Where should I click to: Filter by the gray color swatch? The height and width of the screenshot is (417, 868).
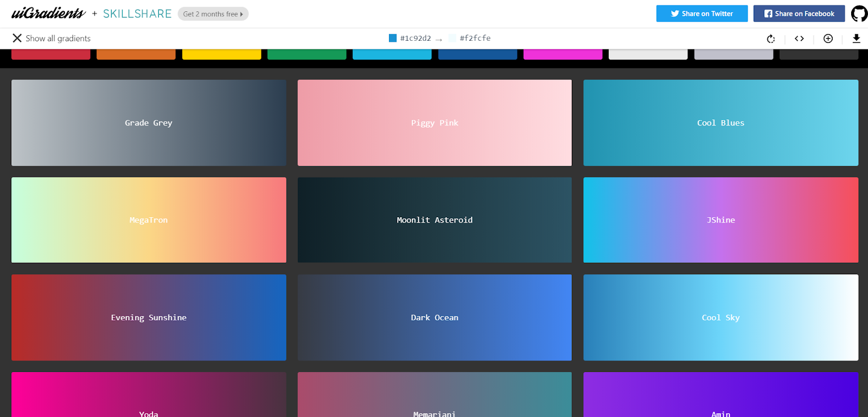734,54
